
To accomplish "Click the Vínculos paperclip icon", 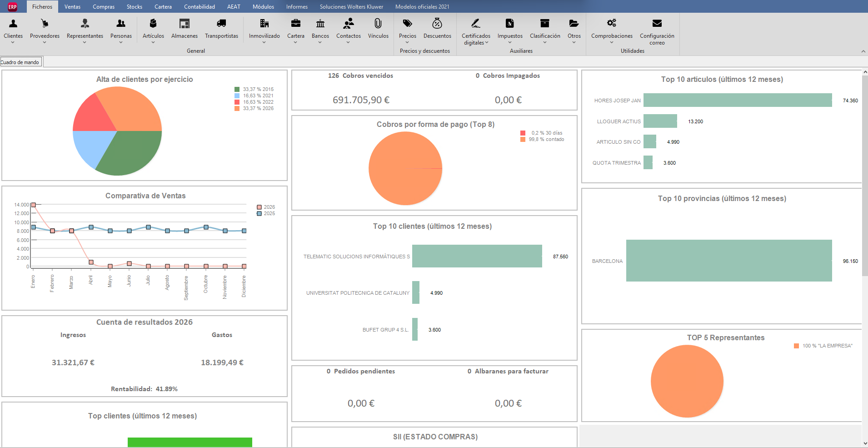I will [x=378, y=24].
